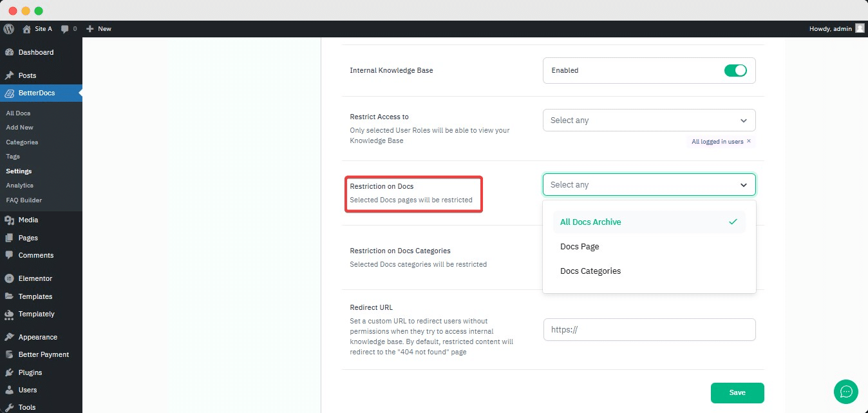Viewport: 868px width, 413px height.
Task: Select the Appearance menu icon
Action: coord(10,336)
